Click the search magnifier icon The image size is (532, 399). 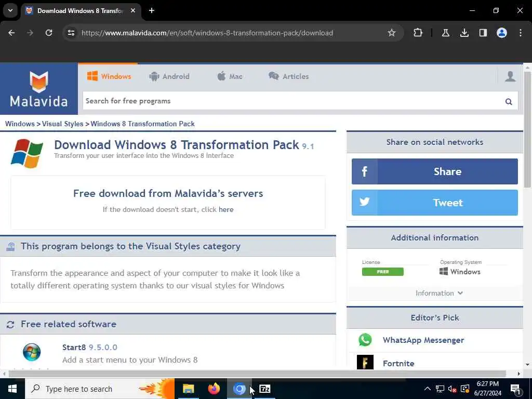(509, 101)
